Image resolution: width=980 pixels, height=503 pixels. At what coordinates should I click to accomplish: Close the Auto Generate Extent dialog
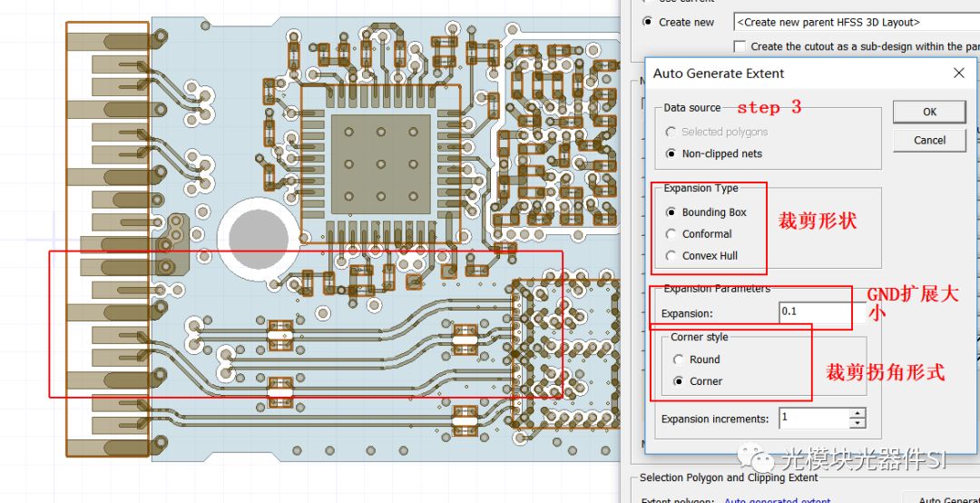959,74
